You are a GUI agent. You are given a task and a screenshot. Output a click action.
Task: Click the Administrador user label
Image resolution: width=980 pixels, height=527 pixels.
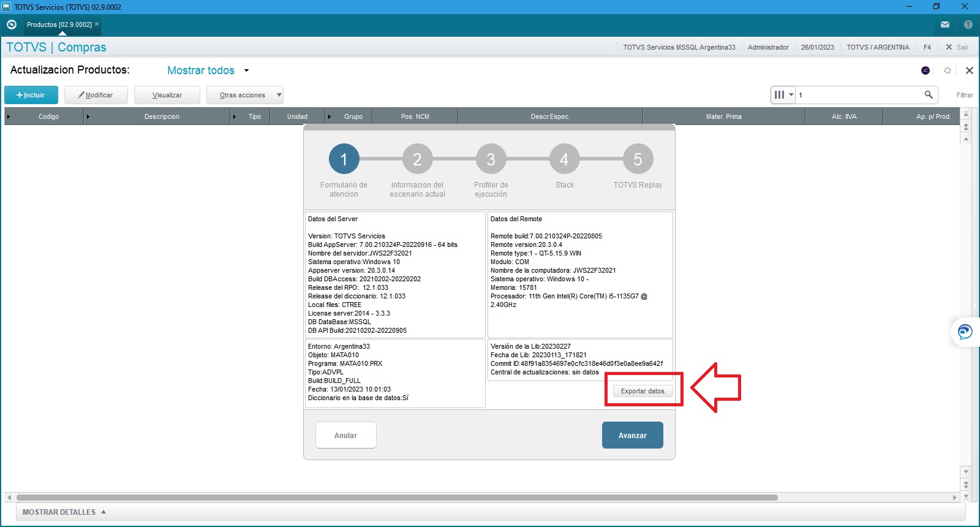(768, 47)
